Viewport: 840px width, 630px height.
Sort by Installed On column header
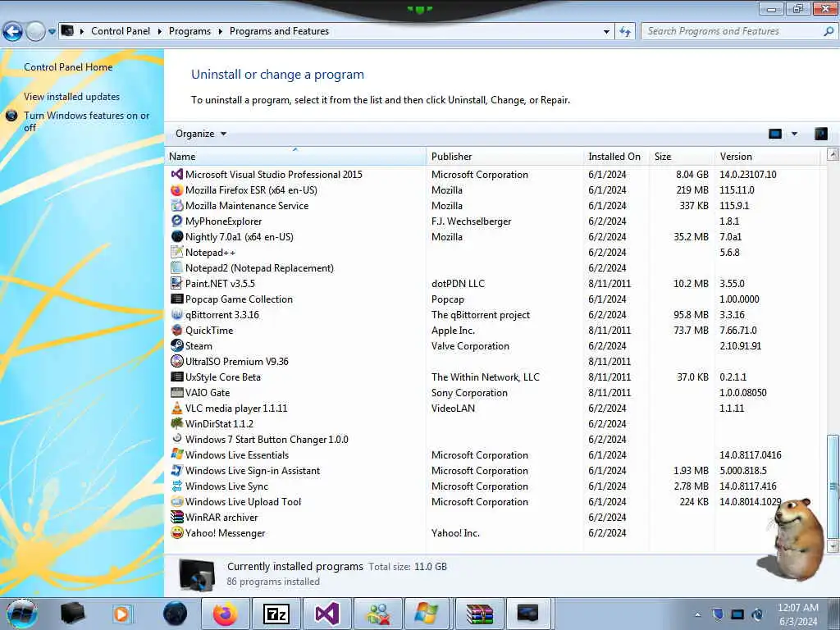tap(616, 157)
